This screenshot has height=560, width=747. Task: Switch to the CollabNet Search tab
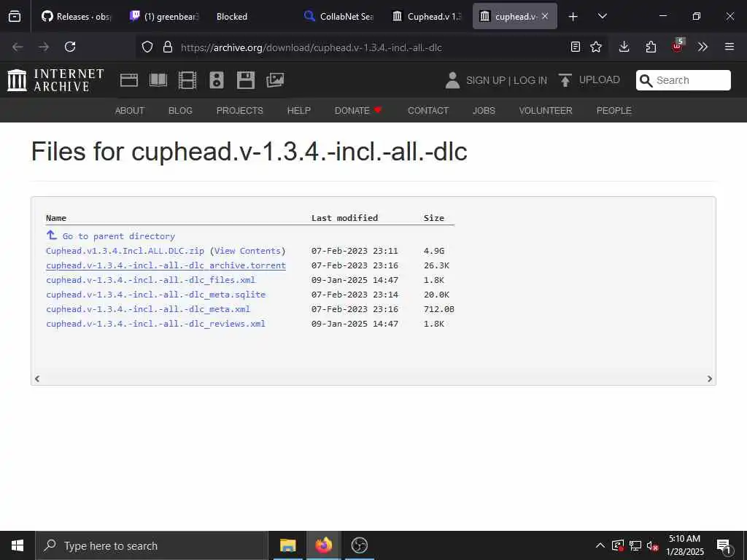tap(338, 16)
